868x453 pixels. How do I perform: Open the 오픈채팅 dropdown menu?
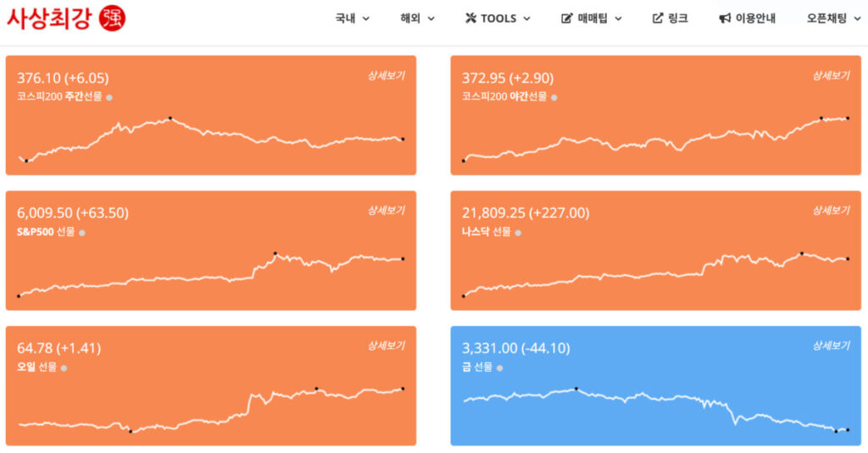point(833,19)
